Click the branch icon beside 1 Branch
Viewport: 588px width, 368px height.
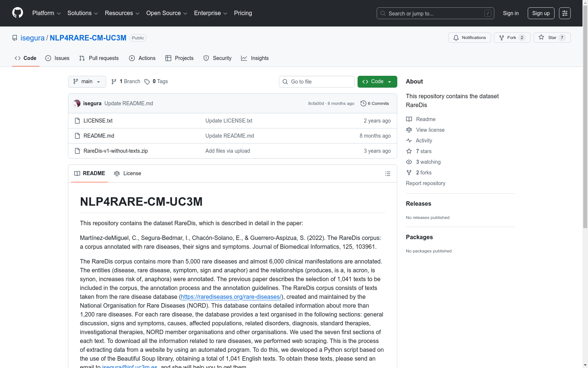point(114,82)
